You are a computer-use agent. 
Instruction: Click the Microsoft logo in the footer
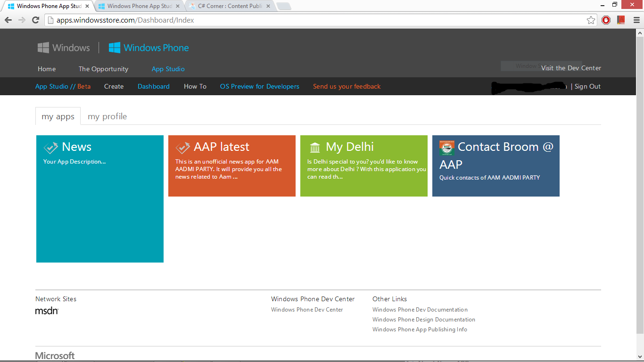pos(55,356)
